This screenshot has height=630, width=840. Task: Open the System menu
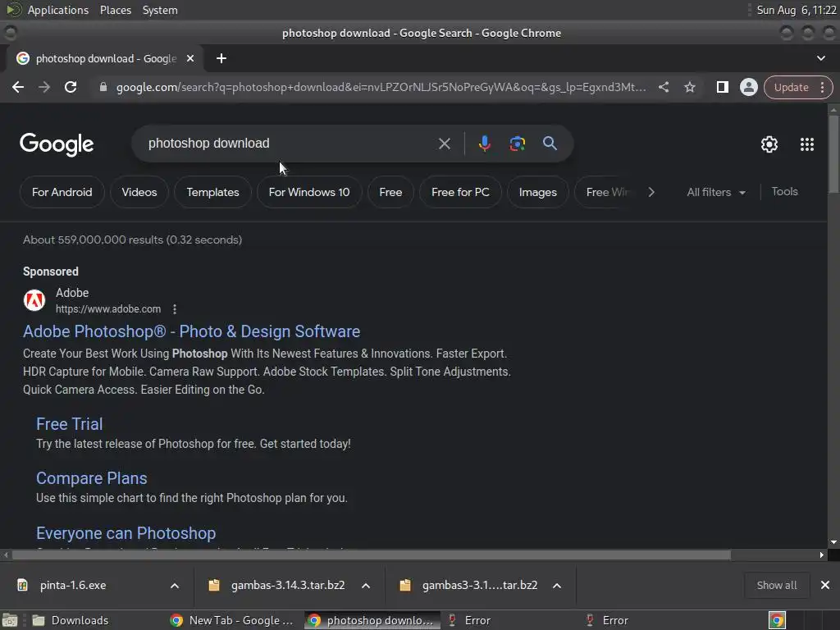click(x=160, y=10)
